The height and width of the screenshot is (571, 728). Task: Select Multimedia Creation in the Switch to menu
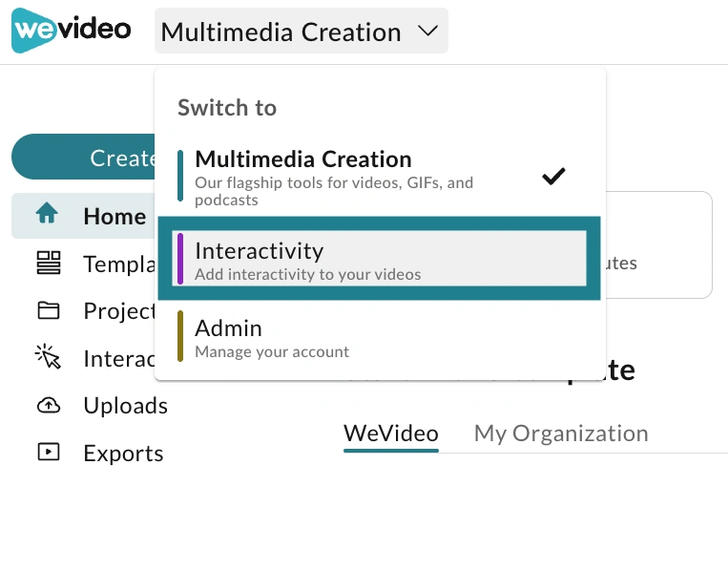380,177
